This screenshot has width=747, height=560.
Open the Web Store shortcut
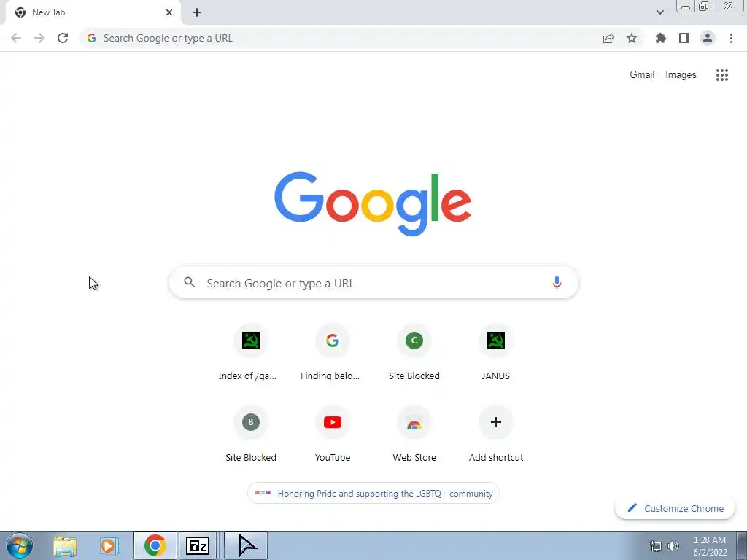pos(414,435)
